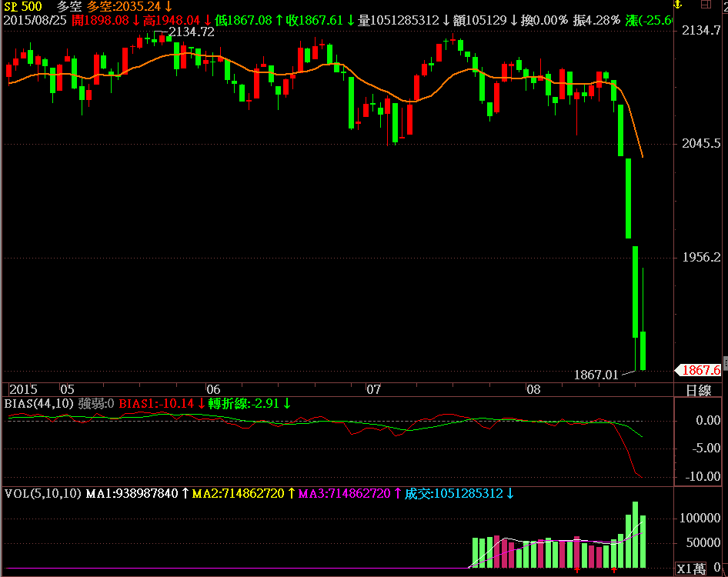This screenshot has height=577, width=728.
Task: Click the 2045.5 price axis label
Action: click(x=701, y=143)
